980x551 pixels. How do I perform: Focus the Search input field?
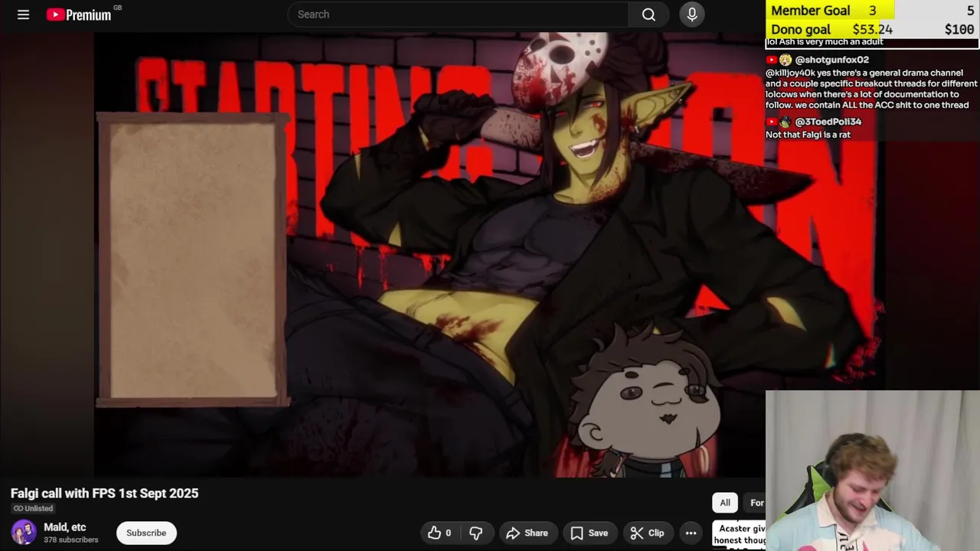(458, 15)
